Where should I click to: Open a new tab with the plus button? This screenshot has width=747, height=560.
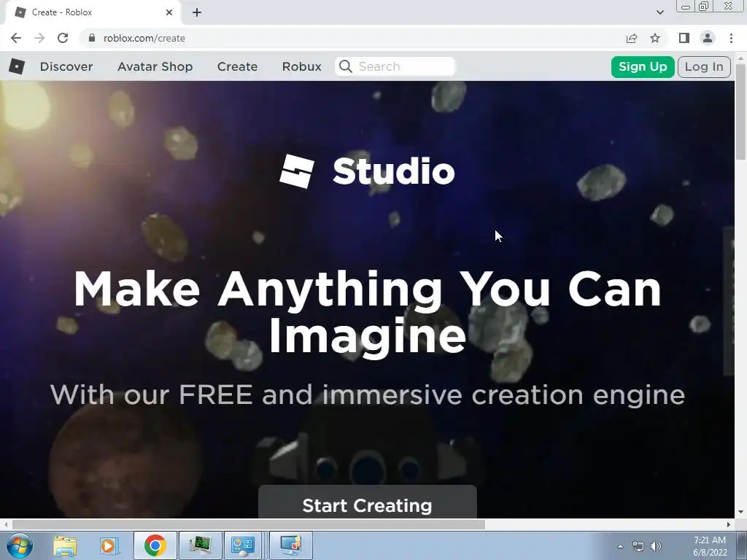(197, 12)
